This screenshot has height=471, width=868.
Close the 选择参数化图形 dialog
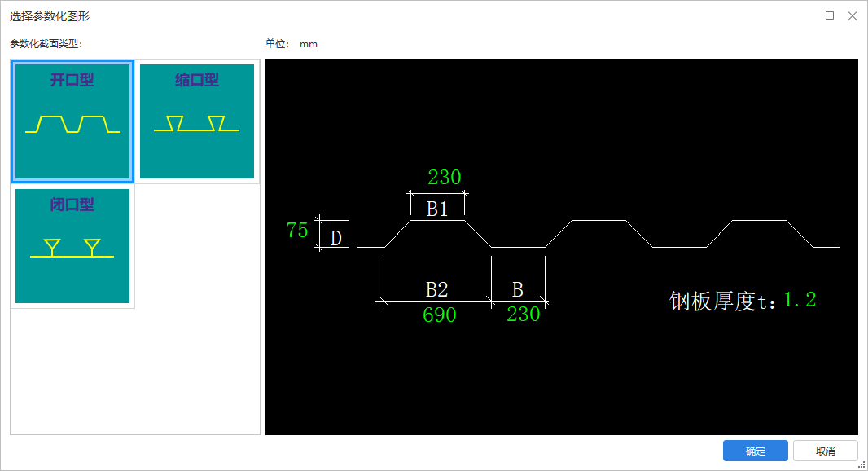pyautogui.click(x=853, y=15)
